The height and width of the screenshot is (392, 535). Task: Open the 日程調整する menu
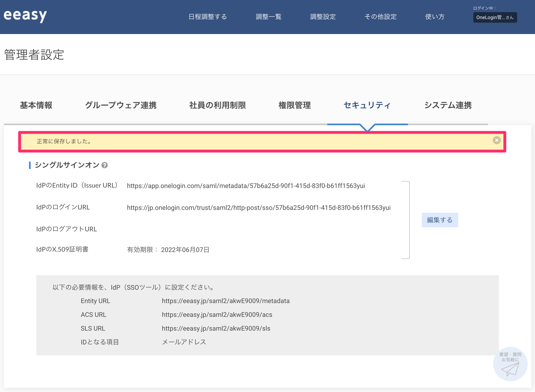(208, 17)
